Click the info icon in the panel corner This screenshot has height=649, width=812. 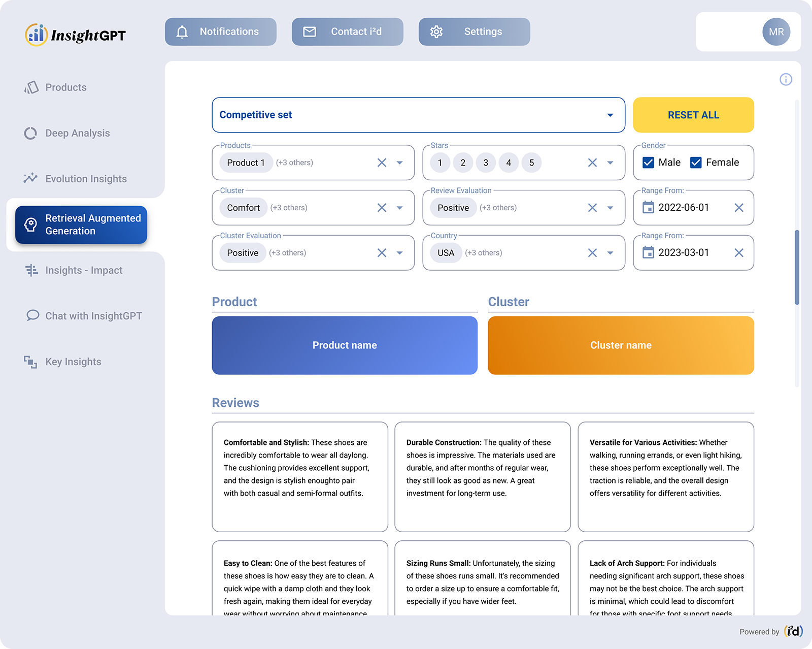point(786,80)
